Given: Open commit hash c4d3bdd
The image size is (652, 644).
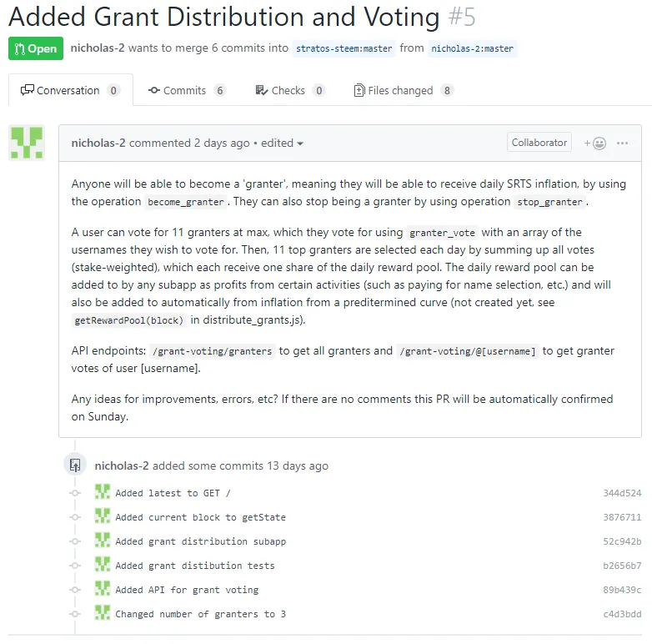Looking at the screenshot, I should click(x=622, y=614).
